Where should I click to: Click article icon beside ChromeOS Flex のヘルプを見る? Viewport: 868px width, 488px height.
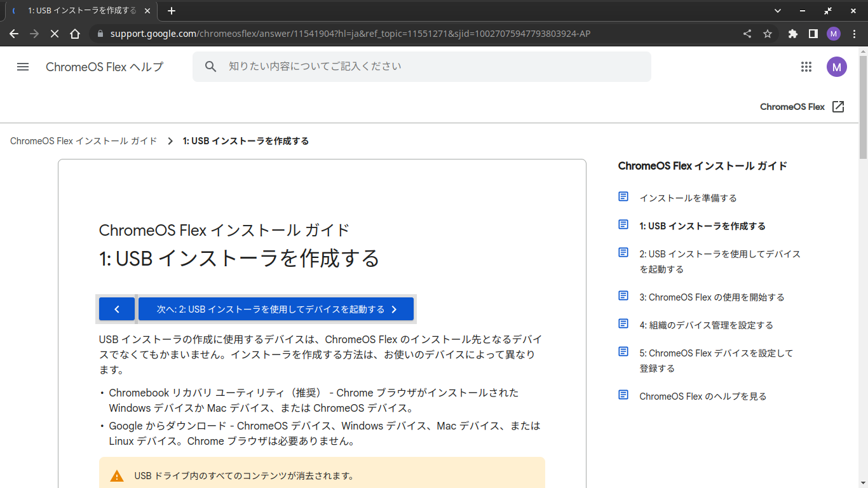coord(623,395)
